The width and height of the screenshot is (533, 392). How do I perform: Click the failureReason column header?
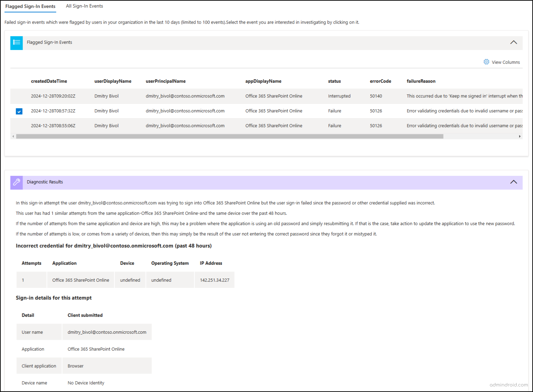tap(421, 81)
